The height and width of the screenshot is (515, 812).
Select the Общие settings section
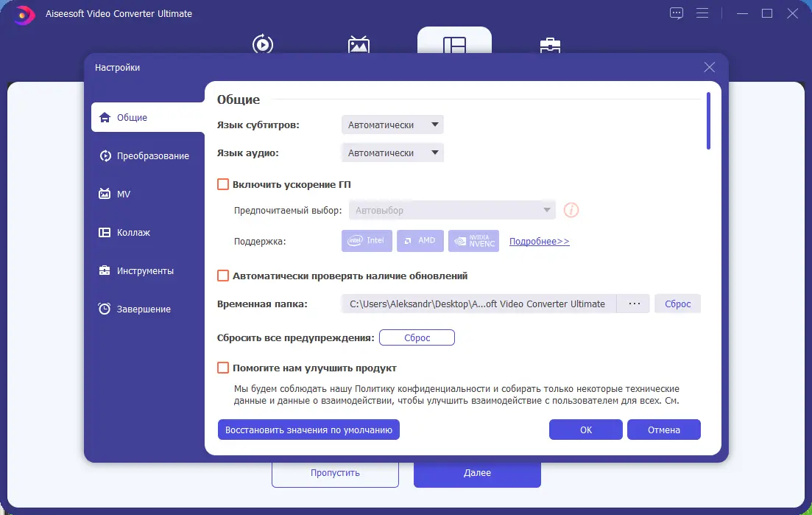pyautogui.click(x=147, y=118)
